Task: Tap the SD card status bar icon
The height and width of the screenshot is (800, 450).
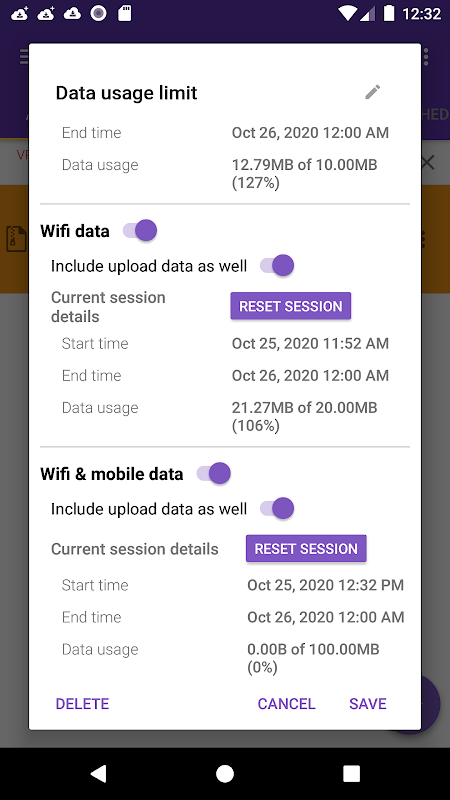Action: click(124, 13)
